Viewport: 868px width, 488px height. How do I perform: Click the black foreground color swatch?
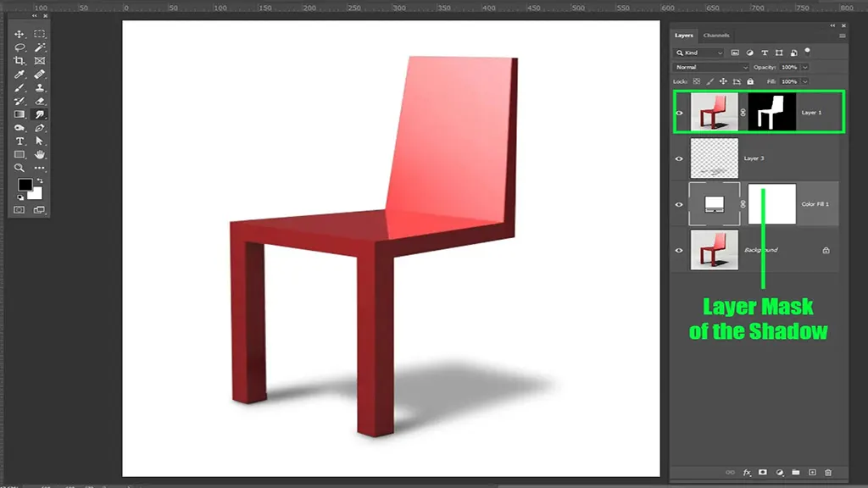coord(24,184)
